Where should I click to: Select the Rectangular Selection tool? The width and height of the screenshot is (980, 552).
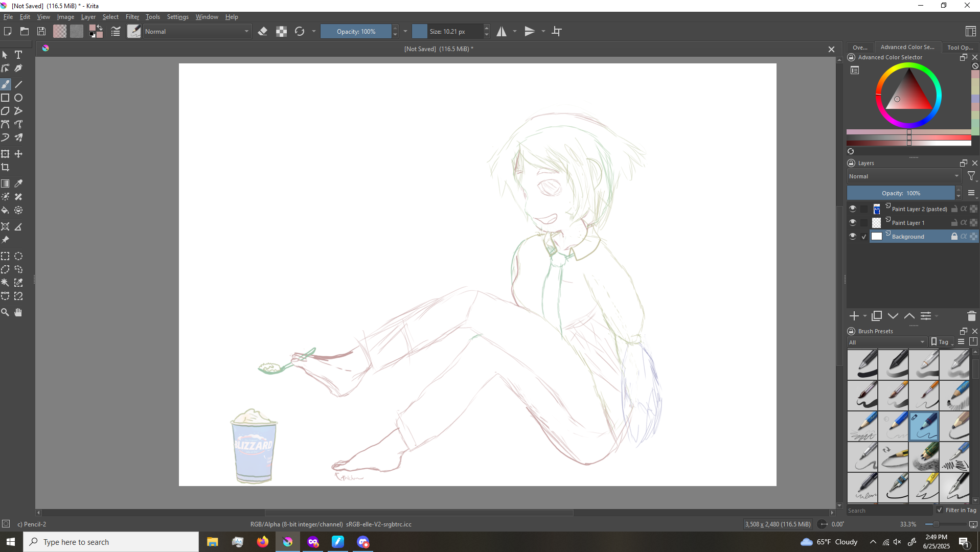[x=5, y=256]
